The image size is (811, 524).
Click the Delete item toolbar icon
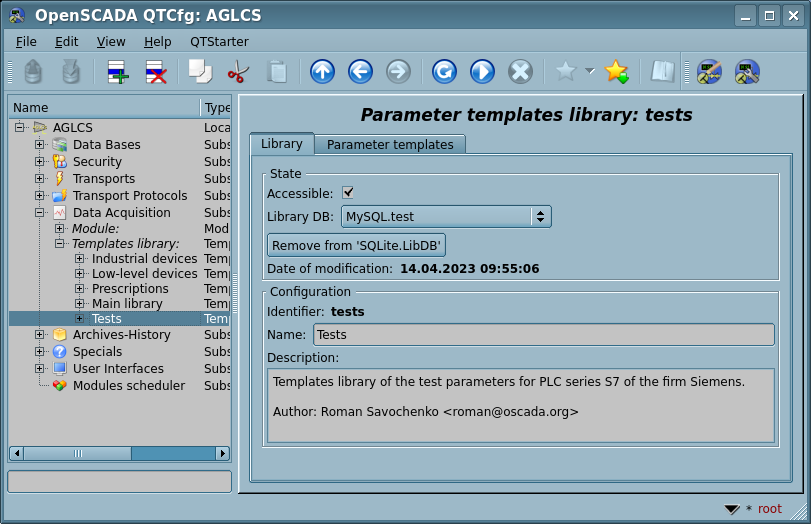pos(156,72)
